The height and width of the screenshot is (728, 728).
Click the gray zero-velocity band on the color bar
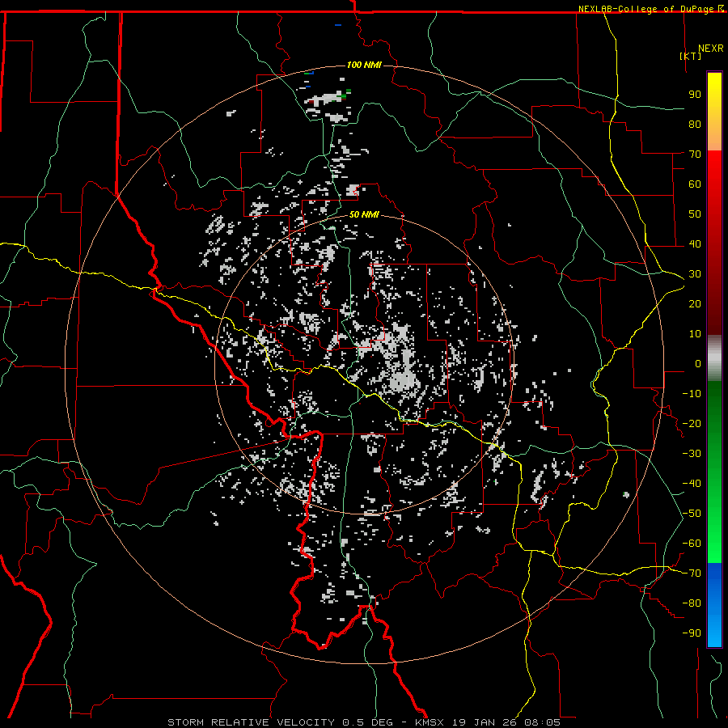[x=714, y=358]
